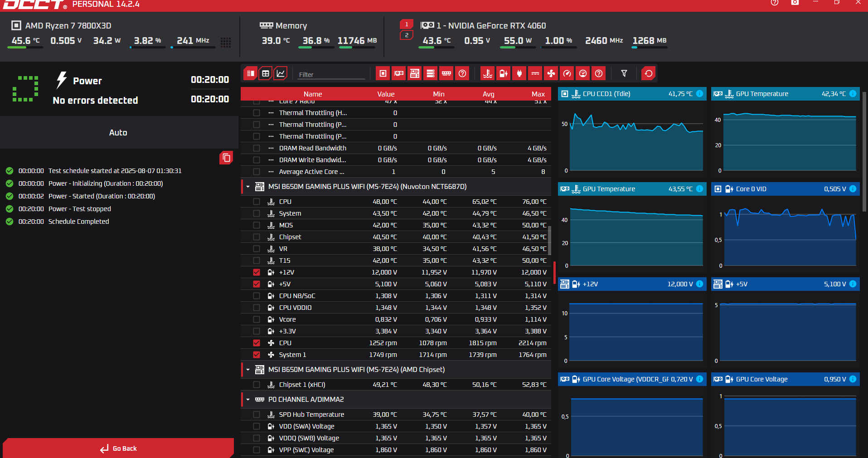Sort table by Avg column header
Viewport: 868px width, 458px height.
(x=488, y=94)
